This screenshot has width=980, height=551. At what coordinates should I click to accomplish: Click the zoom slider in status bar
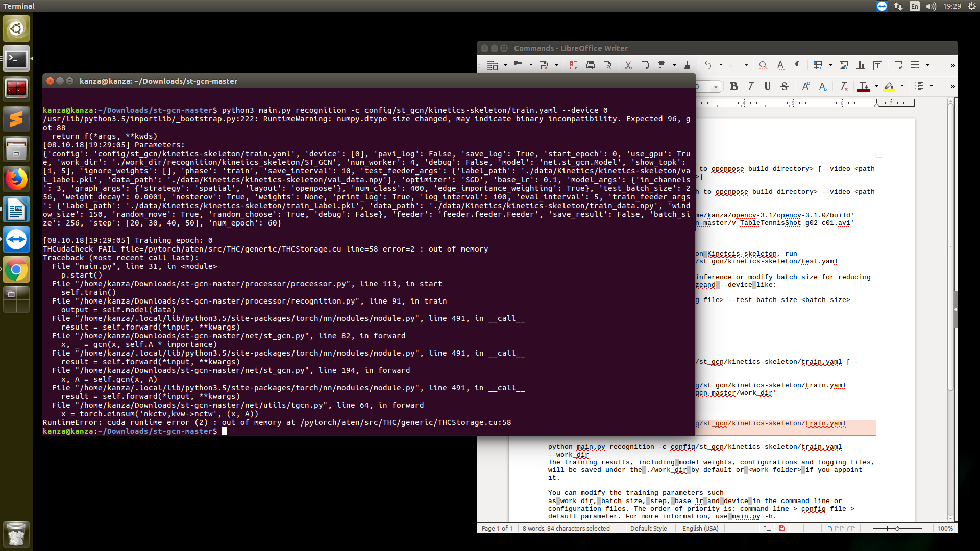pos(897,529)
